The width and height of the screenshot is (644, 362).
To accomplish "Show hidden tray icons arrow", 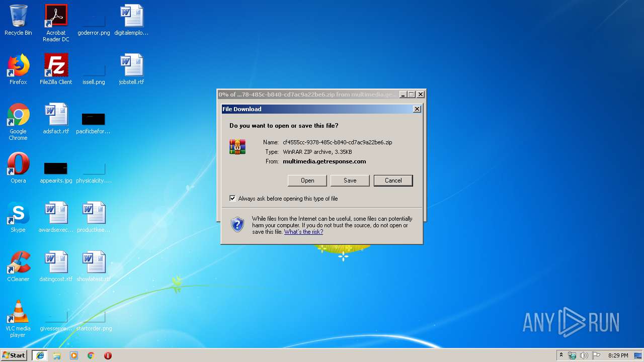I will coord(561,355).
